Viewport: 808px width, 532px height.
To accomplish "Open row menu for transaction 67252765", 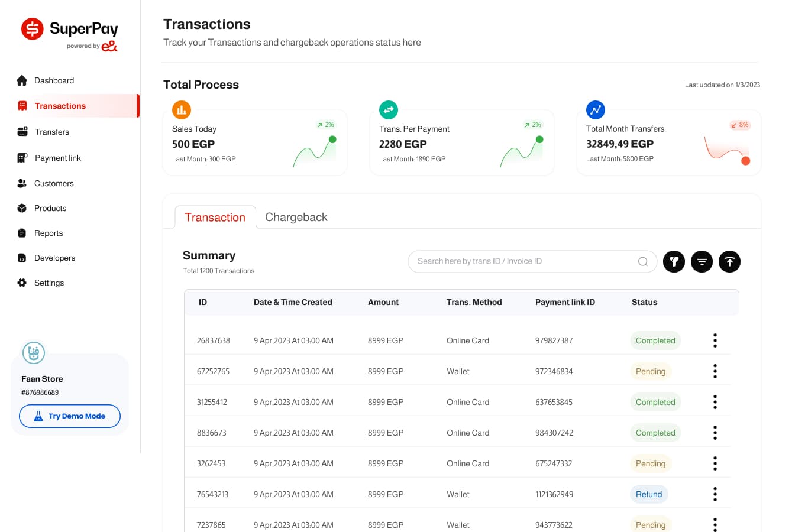I will click(x=715, y=371).
